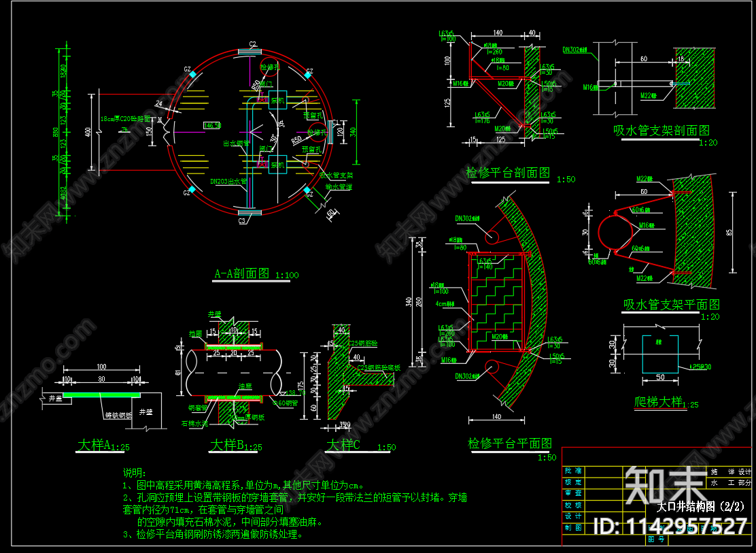This screenshot has height=553, width=756.
Task: Click the "大样A" detail title
Action: click(x=94, y=445)
